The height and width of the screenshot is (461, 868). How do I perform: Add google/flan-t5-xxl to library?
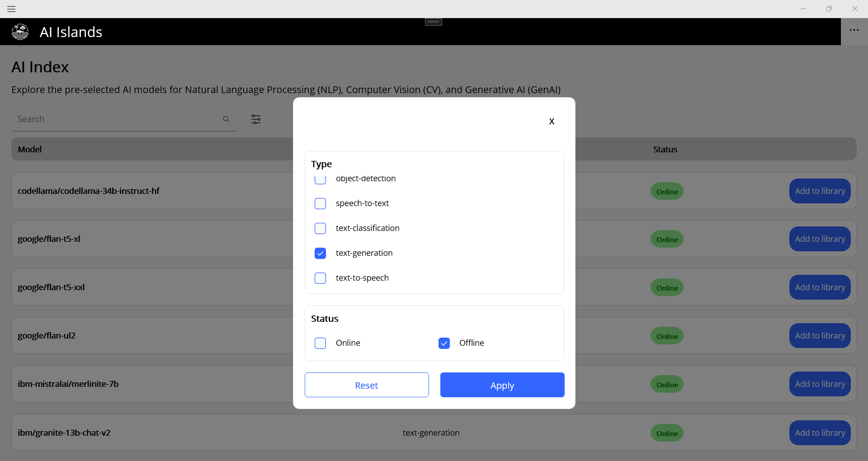click(820, 287)
